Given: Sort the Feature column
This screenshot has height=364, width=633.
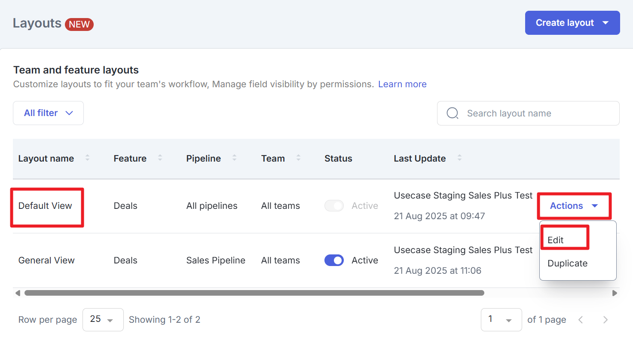Looking at the screenshot, I should 160,158.
